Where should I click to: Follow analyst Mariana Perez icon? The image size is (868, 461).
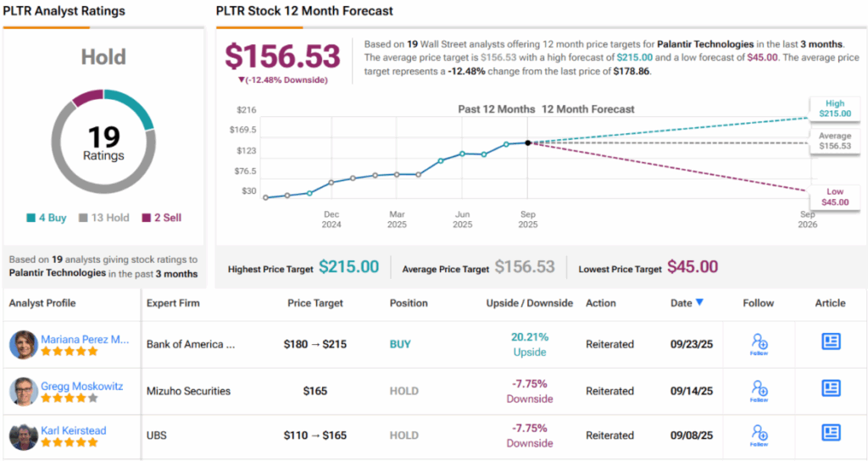[x=759, y=344]
